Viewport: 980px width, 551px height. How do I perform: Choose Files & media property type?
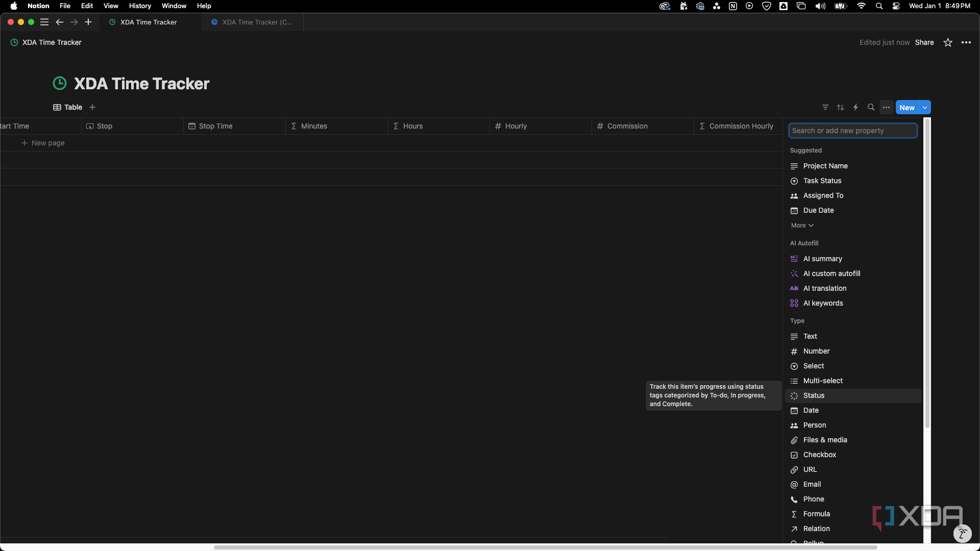click(x=853, y=440)
